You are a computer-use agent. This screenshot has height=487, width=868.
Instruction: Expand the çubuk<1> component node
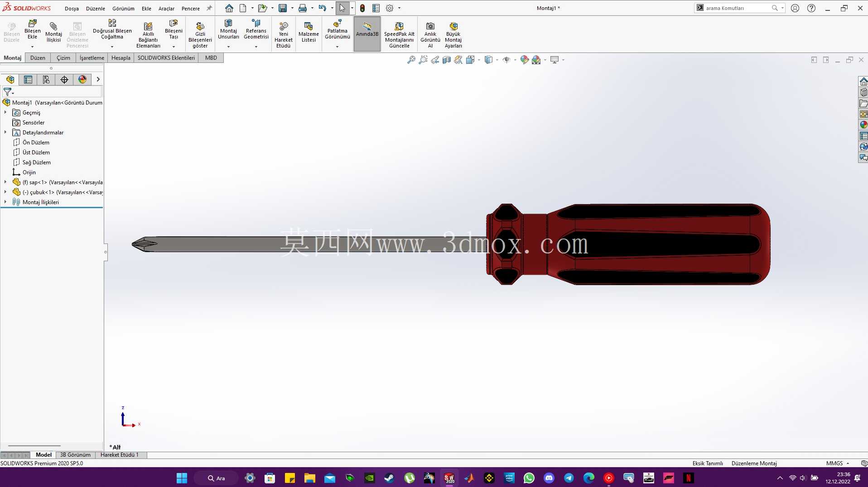click(x=5, y=192)
